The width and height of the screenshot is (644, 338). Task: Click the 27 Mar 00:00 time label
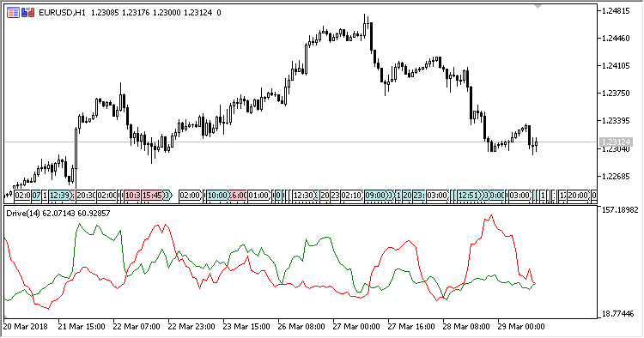(356, 327)
